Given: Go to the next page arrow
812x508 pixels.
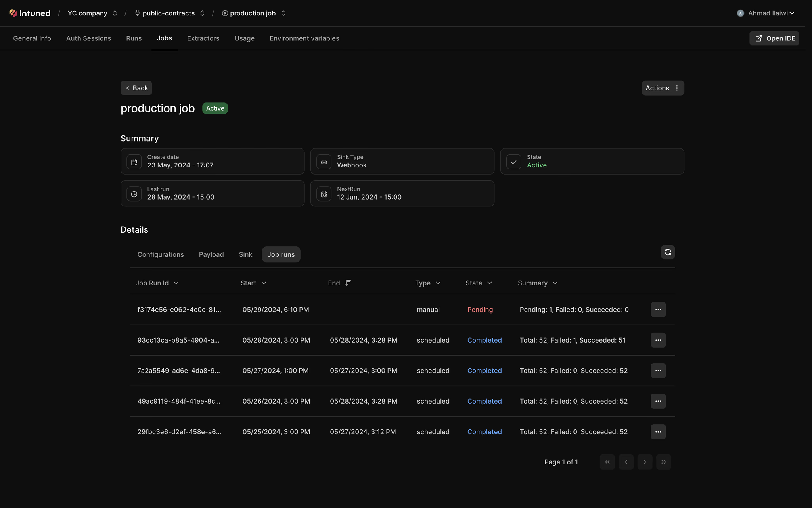Looking at the screenshot, I should [645, 462].
